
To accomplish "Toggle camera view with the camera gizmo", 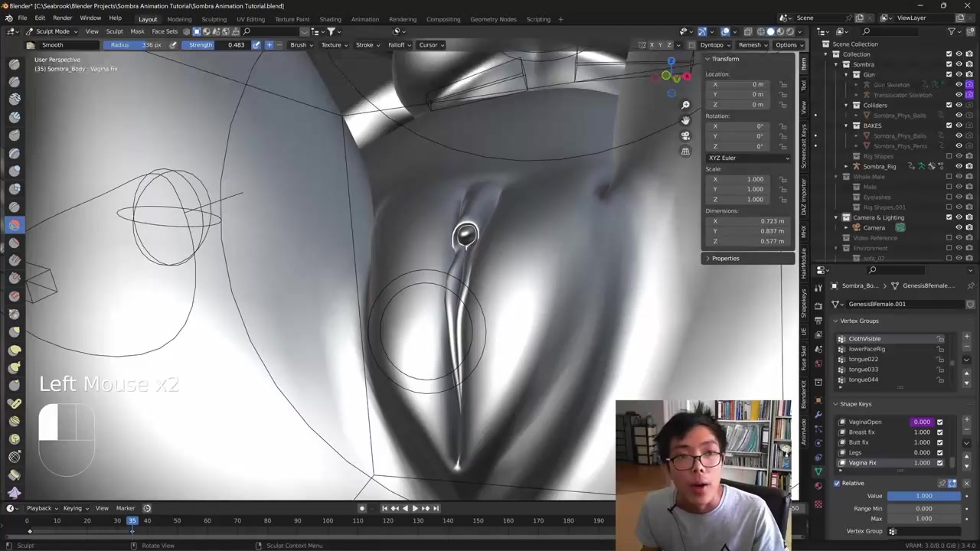I will tap(685, 135).
